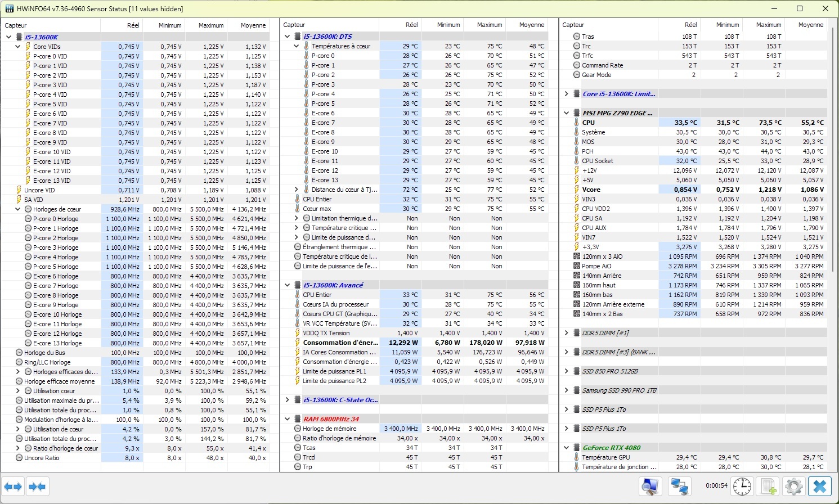
Task: Click lightning icon beside Limite de puissance PL1
Action: coord(298,371)
